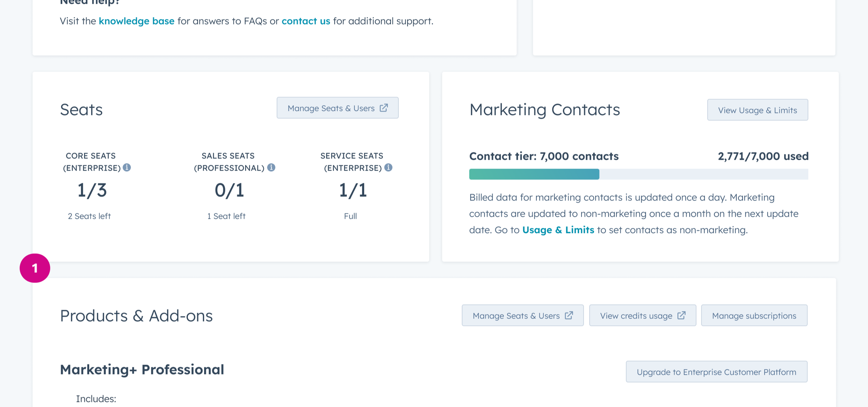Open the Usage & Limits inline link
This screenshot has height=407, width=868.
(x=558, y=230)
